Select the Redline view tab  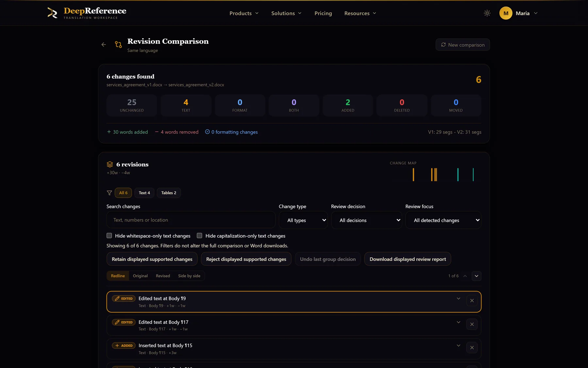tap(118, 276)
